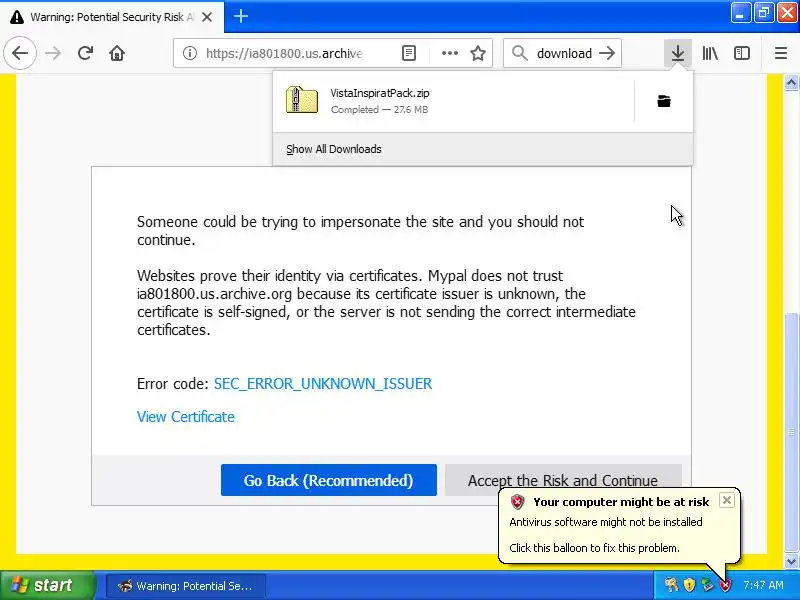
Task: Bookmark this page with the star
Action: coord(478,53)
